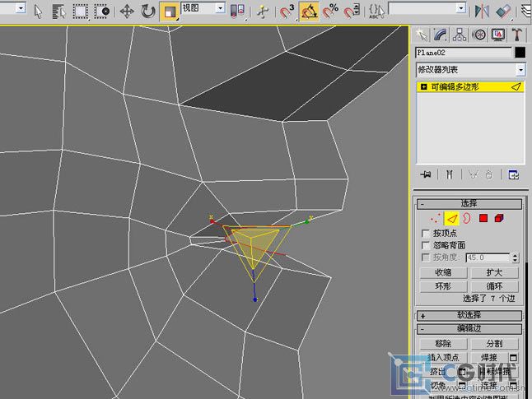The height and width of the screenshot is (399, 532).
Task: Click the Make Unique icon below the stack
Action: [x=473, y=174]
